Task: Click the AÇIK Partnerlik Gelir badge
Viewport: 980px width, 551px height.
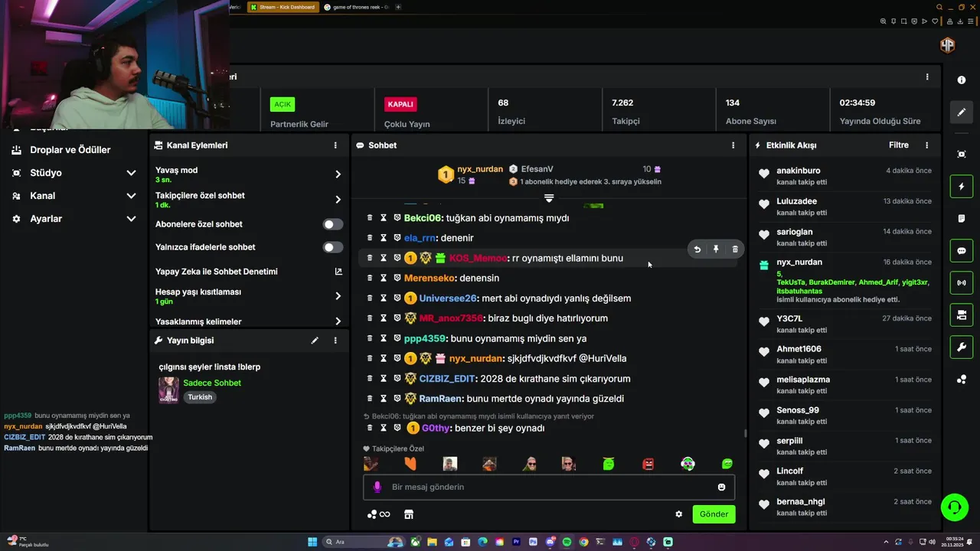Action: pyautogui.click(x=283, y=104)
